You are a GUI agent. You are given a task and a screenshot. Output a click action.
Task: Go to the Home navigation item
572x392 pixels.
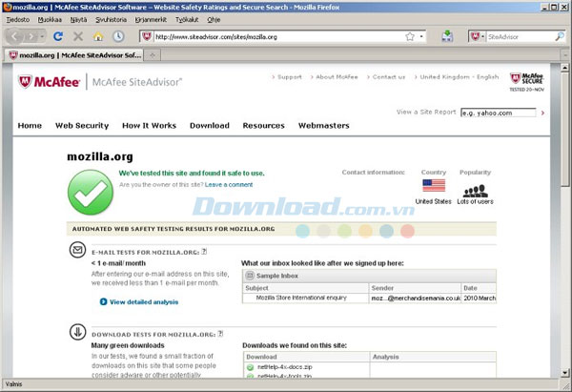30,126
